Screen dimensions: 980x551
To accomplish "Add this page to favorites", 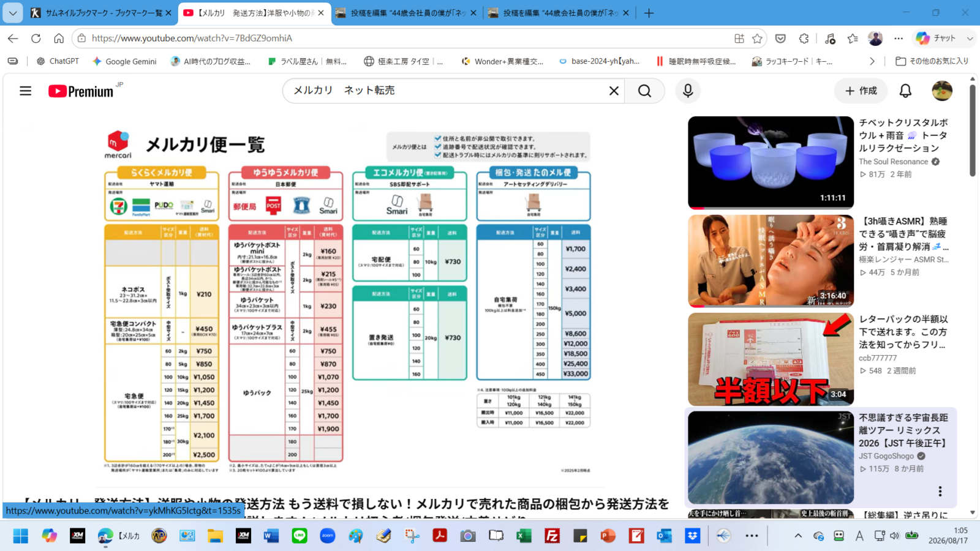I will coord(757,38).
